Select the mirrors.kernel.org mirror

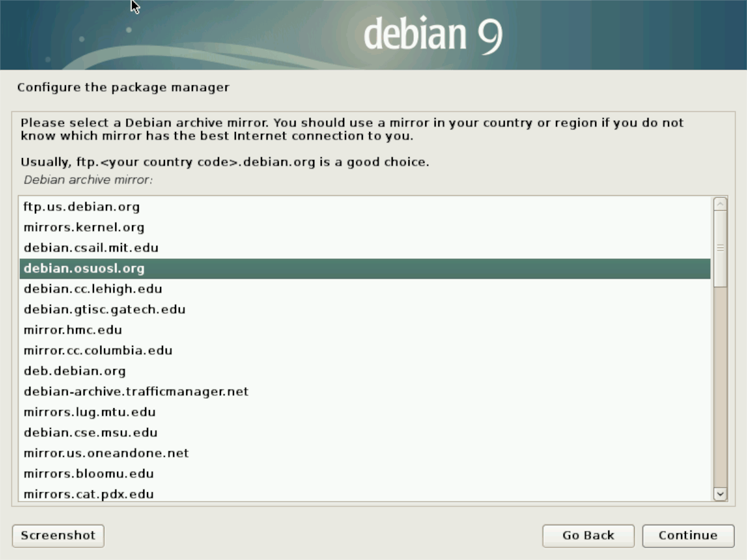(x=83, y=227)
